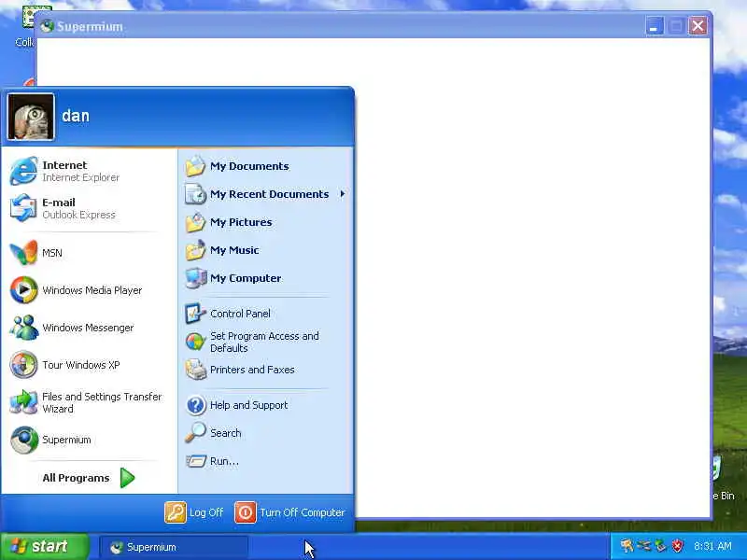Select the Supermium taskbar button
The image size is (747, 560).
[174, 547]
